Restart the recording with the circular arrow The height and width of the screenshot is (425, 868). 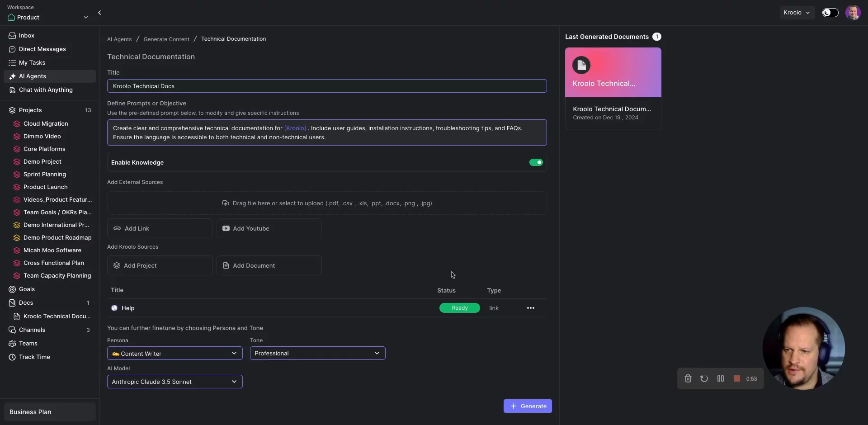click(704, 379)
